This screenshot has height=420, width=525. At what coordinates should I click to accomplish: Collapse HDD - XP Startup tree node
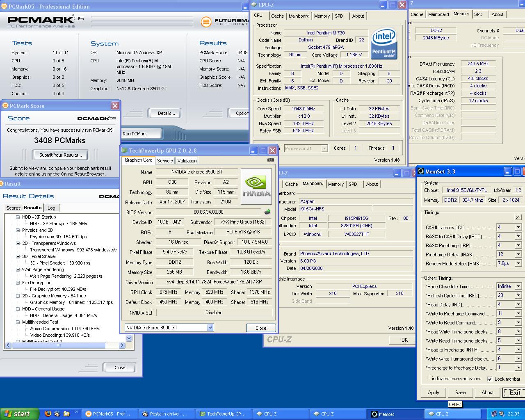pyautogui.click(x=18, y=217)
